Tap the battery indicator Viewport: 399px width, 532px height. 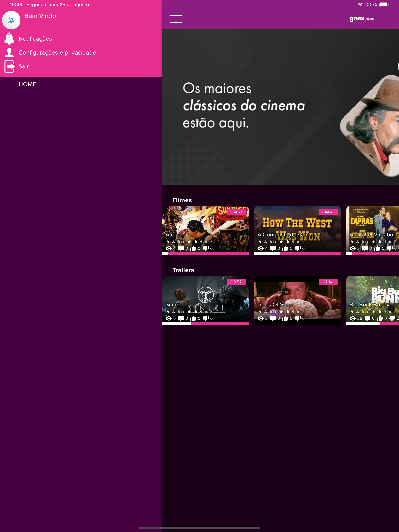coord(384,5)
